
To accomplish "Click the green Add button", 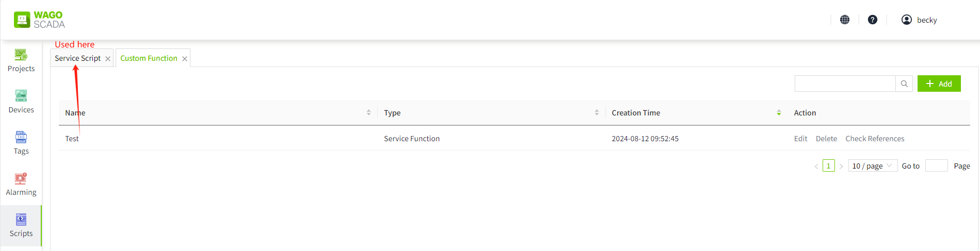I will point(939,83).
